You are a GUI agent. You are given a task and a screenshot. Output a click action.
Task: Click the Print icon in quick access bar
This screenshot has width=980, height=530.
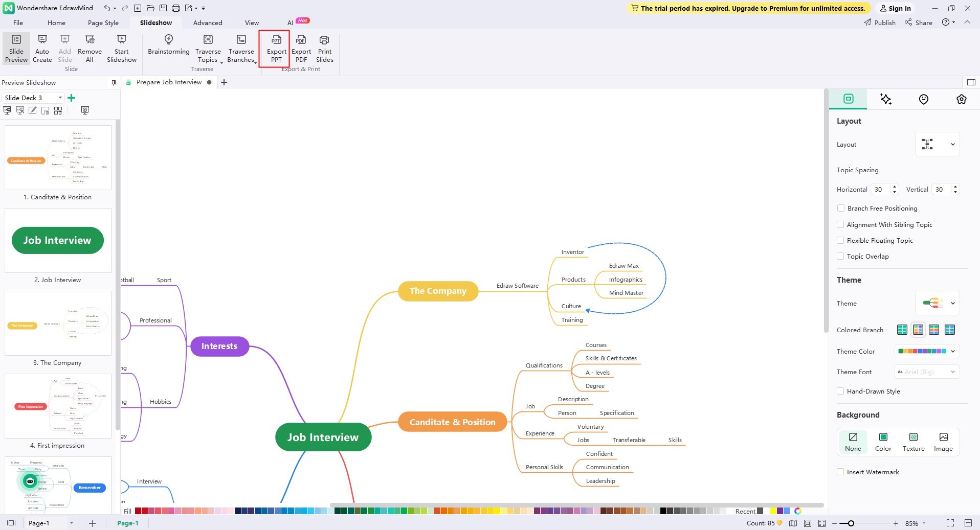point(175,8)
